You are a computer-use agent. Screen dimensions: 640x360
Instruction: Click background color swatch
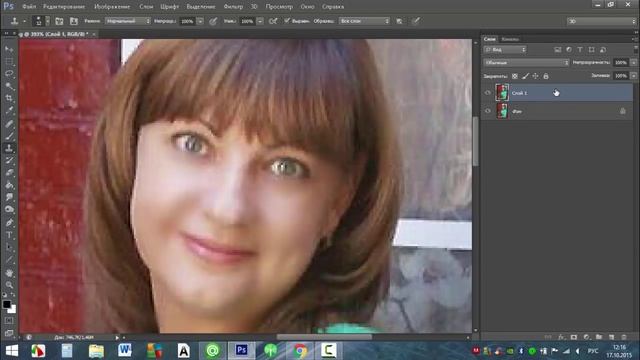click(13, 310)
